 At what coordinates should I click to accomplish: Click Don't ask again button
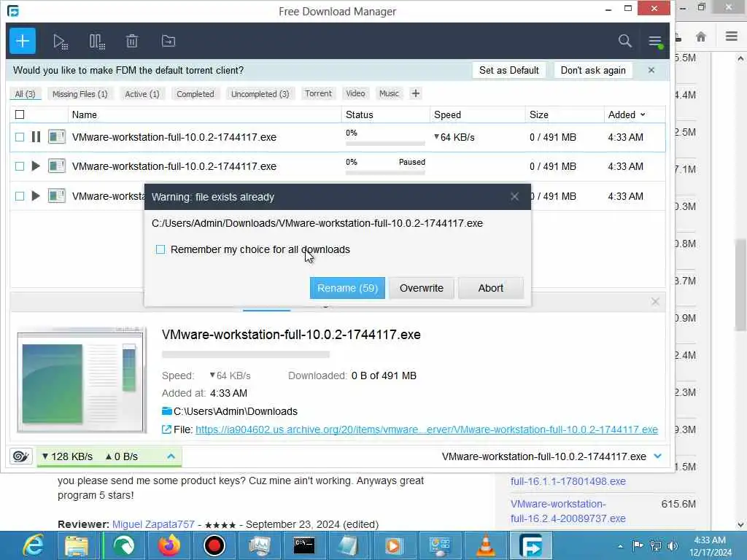coord(593,71)
